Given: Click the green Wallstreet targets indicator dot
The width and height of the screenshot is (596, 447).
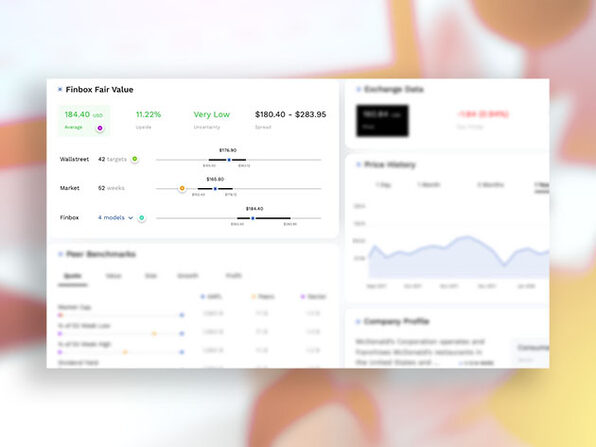Looking at the screenshot, I should coord(135,159).
